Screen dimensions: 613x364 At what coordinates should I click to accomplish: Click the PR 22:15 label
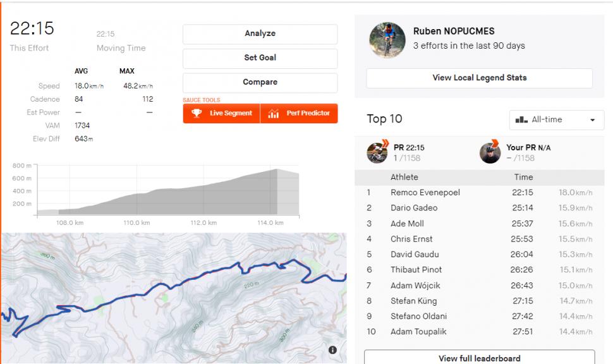click(409, 147)
